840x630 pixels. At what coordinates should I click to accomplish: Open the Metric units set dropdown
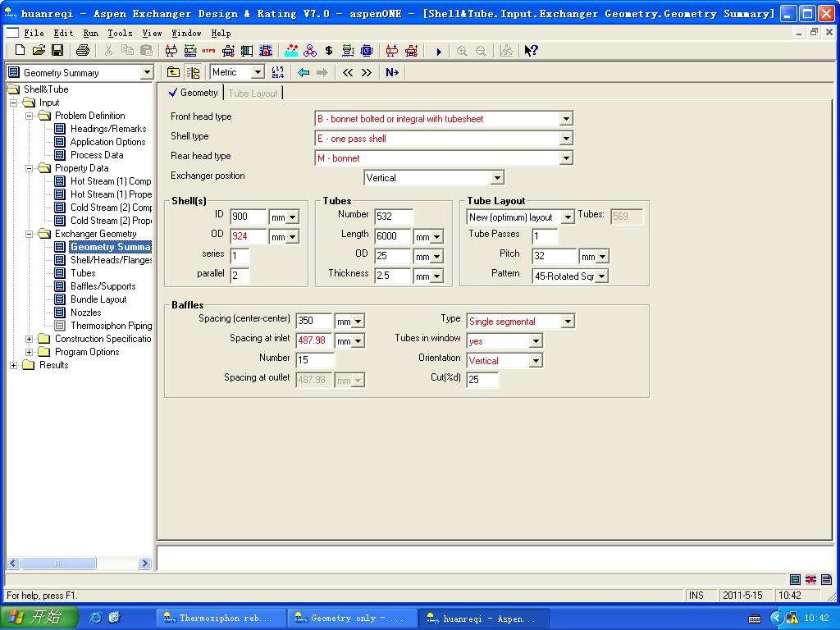point(258,72)
